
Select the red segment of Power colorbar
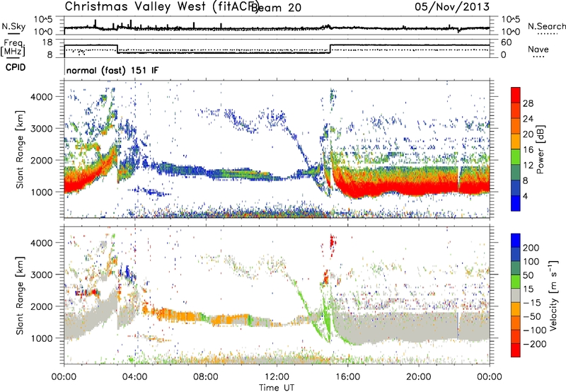click(x=516, y=95)
